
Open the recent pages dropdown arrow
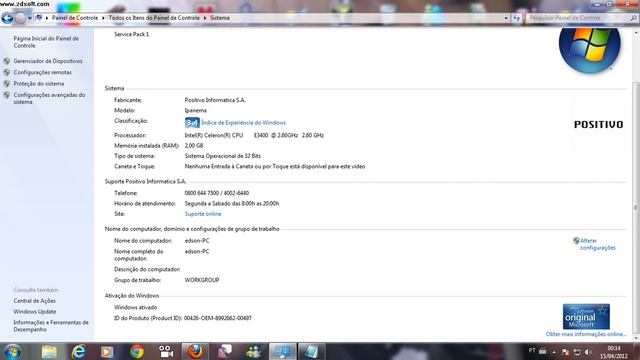pyautogui.click(x=29, y=18)
